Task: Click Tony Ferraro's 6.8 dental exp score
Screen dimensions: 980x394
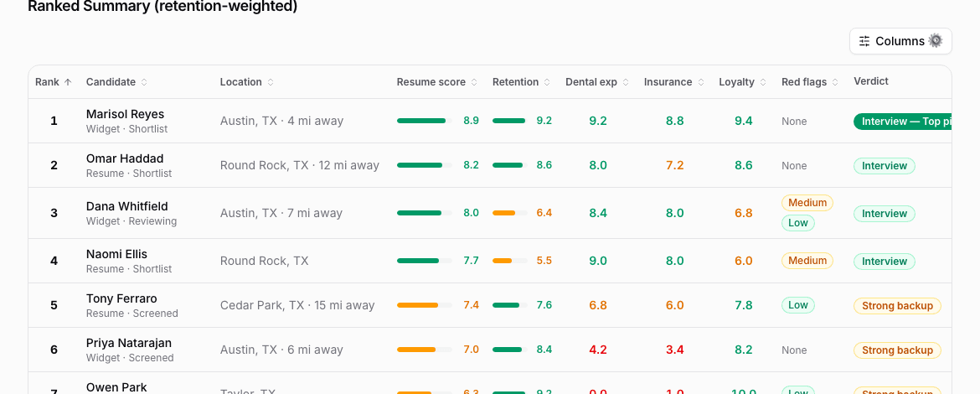Action: [x=597, y=305]
